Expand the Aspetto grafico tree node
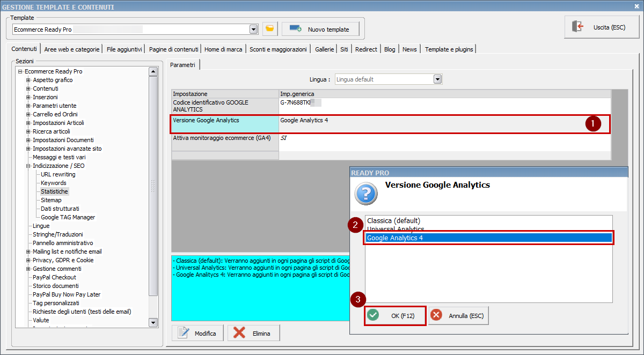This screenshot has width=644, height=355. click(x=28, y=80)
